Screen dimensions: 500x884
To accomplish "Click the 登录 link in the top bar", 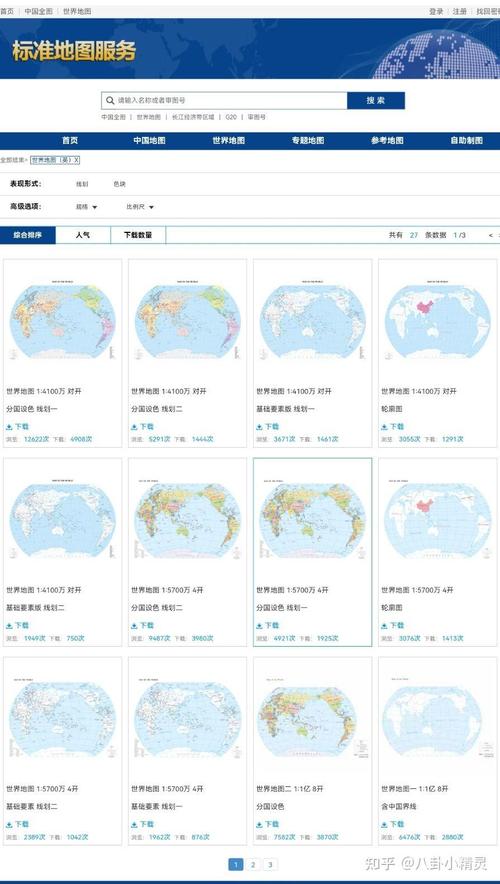I will click(x=436, y=11).
